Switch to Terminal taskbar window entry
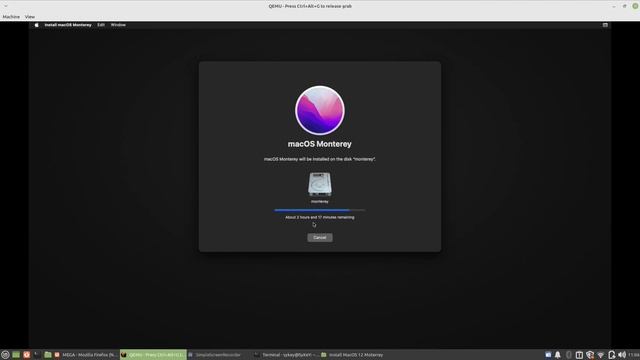This screenshot has width=640, height=360. [x=286, y=355]
